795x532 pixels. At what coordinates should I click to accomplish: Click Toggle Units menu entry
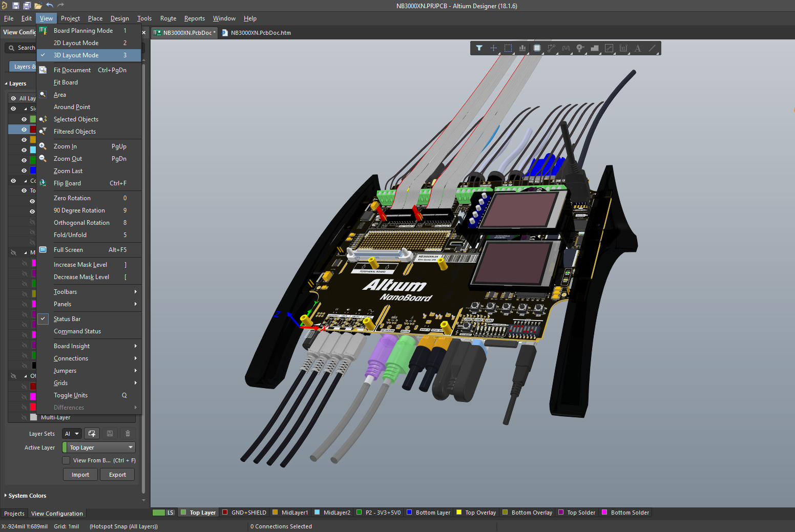(x=89, y=395)
